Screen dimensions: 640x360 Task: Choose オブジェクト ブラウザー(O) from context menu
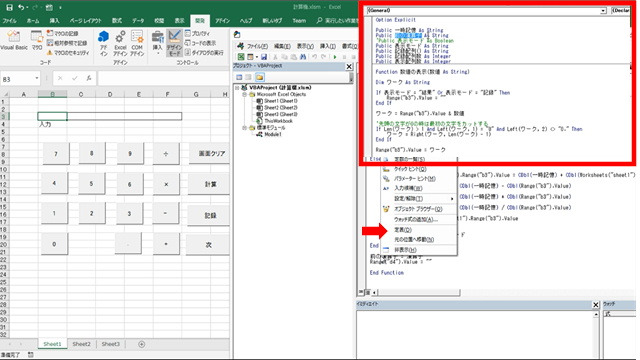click(x=418, y=209)
